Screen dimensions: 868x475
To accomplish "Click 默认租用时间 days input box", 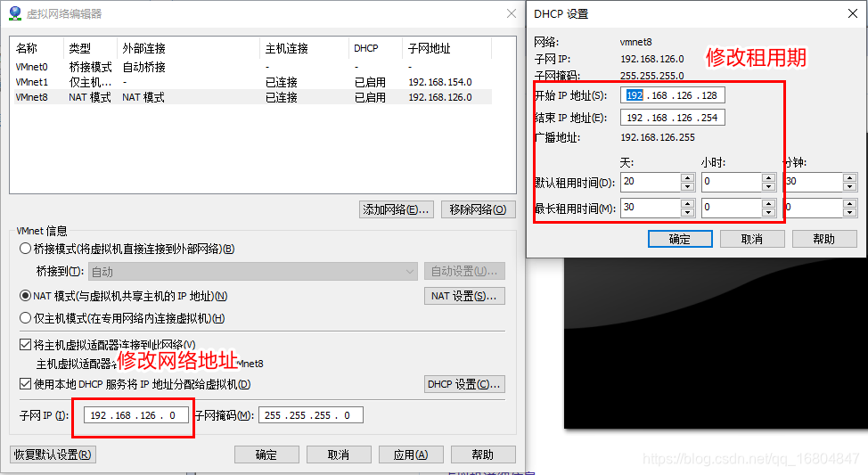I will click(x=651, y=182).
